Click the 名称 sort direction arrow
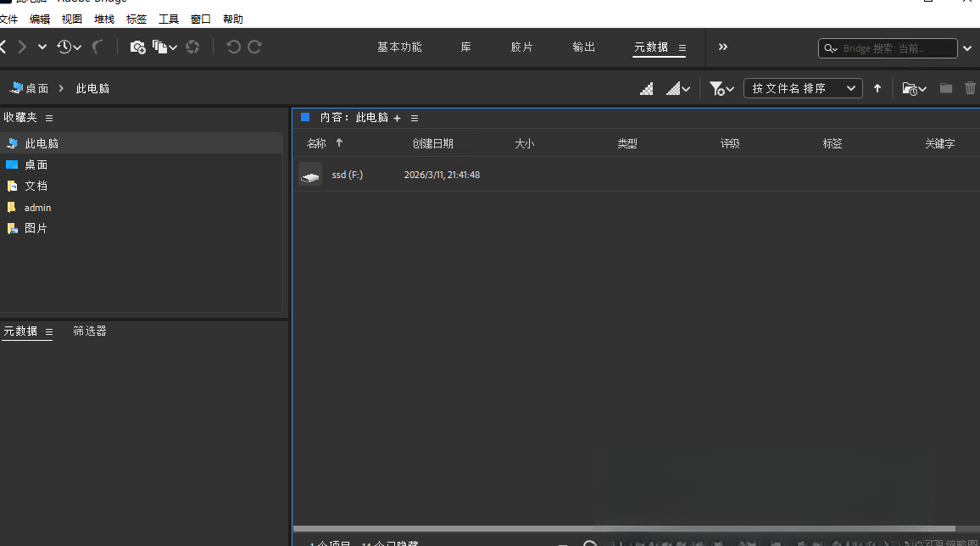 coord(339,143)
